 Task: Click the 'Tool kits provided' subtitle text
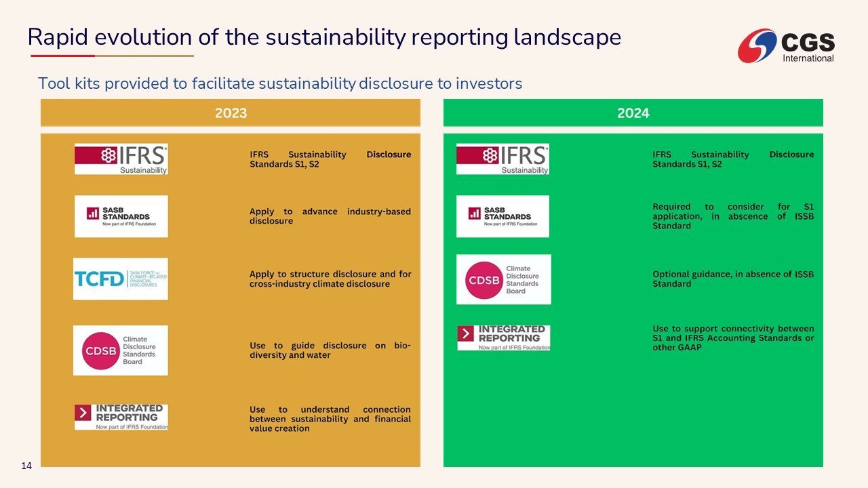click(279, 83)
